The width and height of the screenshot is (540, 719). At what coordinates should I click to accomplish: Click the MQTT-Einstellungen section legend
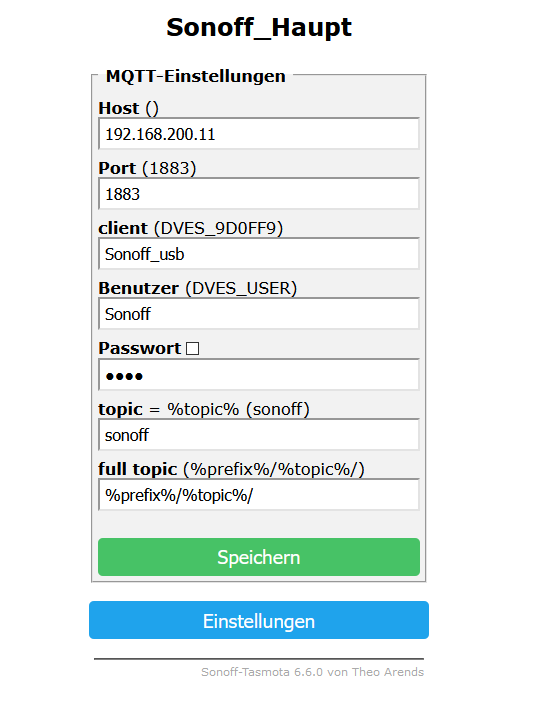[196, 76]
